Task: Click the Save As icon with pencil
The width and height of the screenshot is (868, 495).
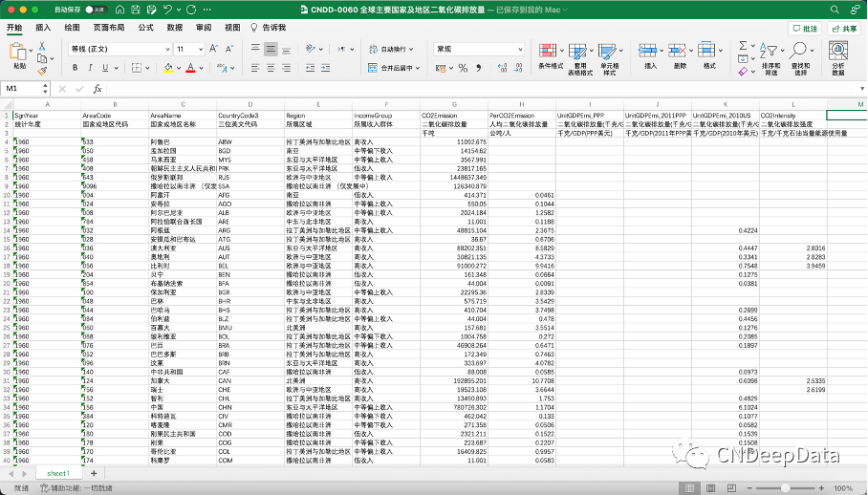Action: (x=152, y=10)
